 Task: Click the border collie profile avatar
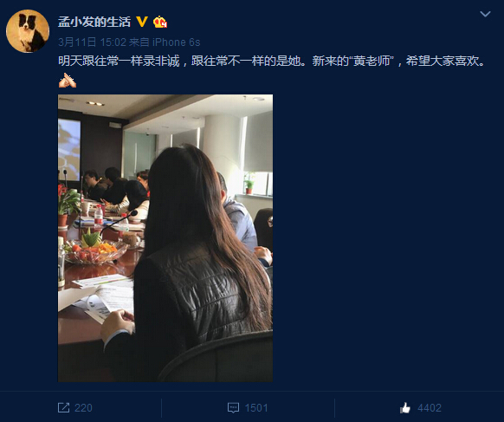coord(28,31)
